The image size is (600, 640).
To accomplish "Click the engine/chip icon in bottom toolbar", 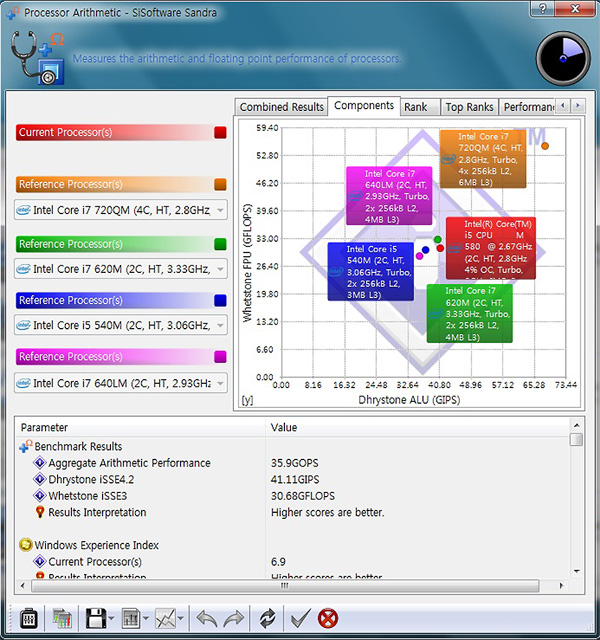I will click(x=29, y=618).
